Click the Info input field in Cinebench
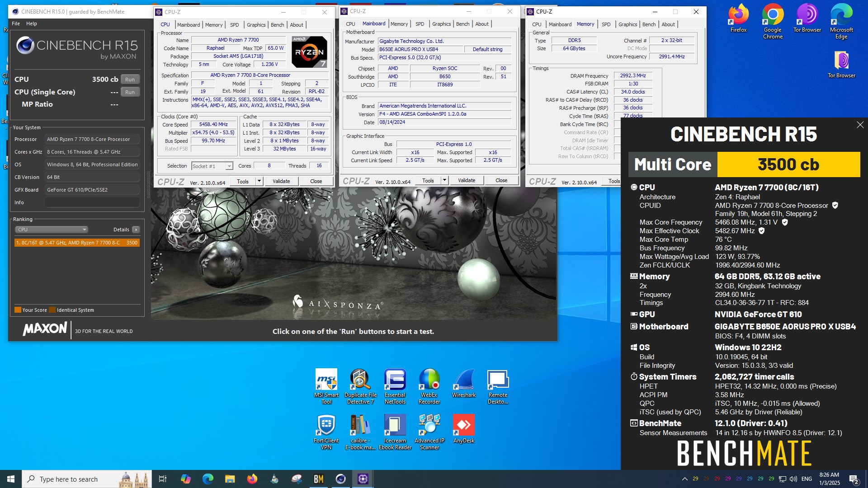Image resolution: width=868 pixels, height=488 pixels. point(92,202)
